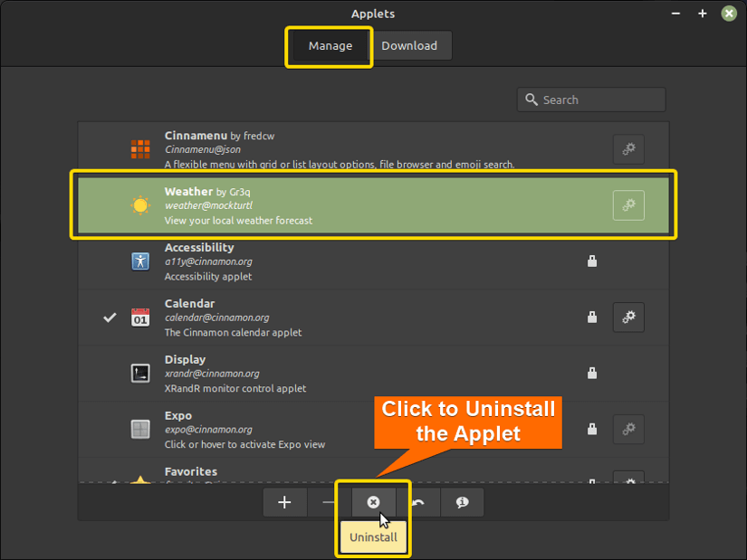This screenshot has width=747, height=560.
Task: Click the Cinnamenu orange grid icon
Action: point(140,149)
